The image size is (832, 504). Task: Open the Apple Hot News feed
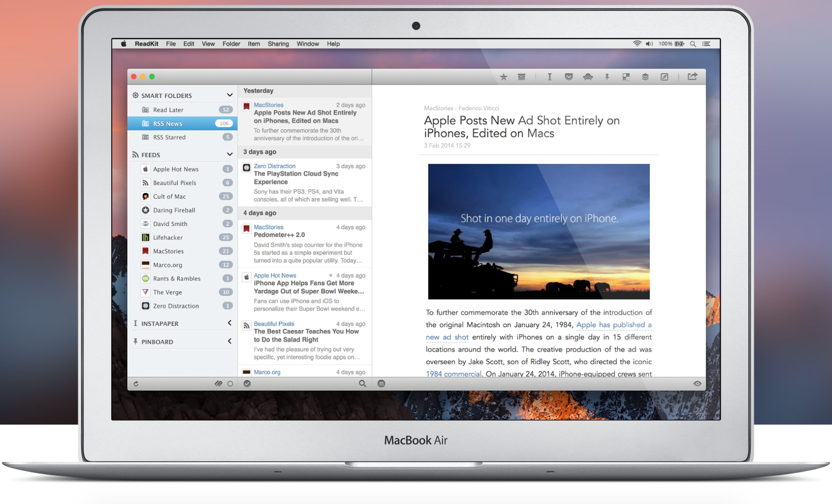(182, 169)
